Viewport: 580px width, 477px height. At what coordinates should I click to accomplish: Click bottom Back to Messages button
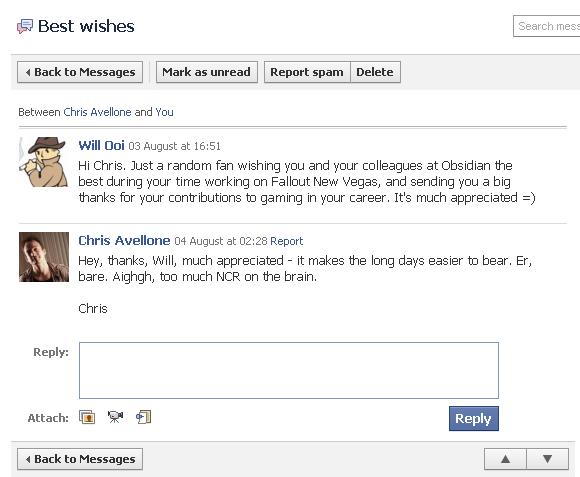[x=80, y=459]
